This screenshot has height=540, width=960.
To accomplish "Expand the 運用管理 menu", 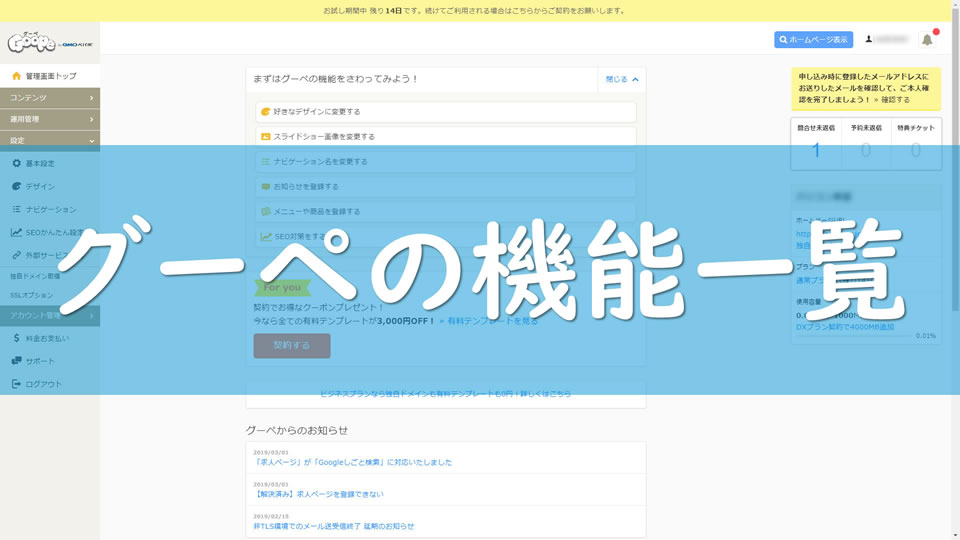I will tap(50, 119).
